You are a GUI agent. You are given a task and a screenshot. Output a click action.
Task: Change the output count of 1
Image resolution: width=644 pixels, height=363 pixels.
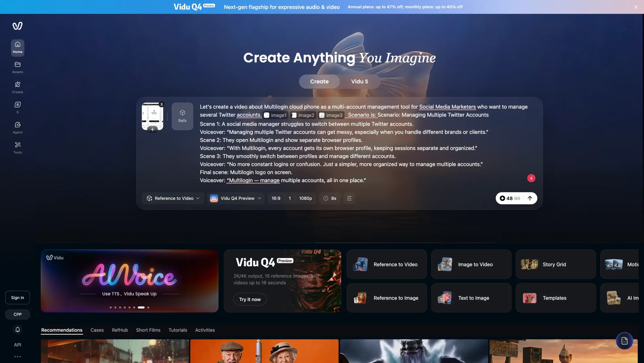tap(290, 198)
